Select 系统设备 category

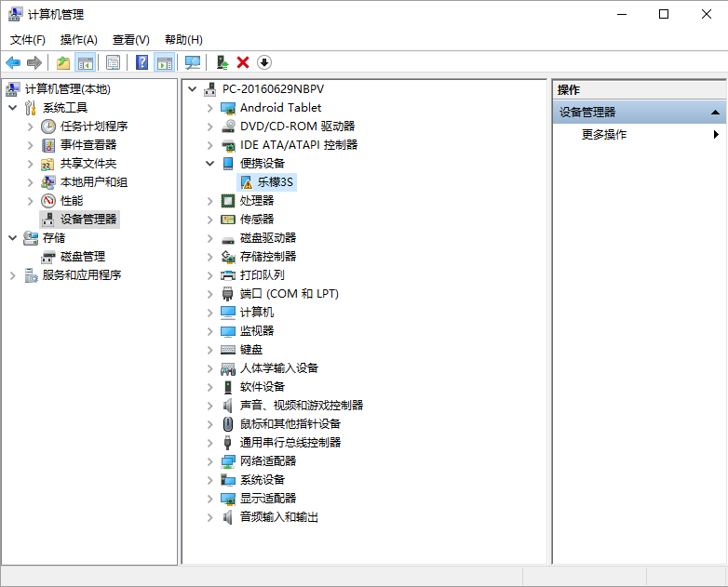point(263,480)
